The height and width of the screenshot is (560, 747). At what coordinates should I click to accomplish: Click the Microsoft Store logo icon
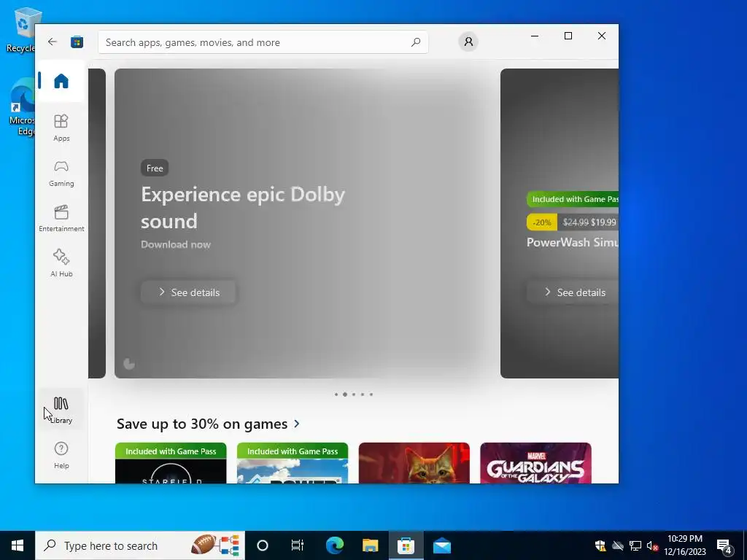pos(77,42)
